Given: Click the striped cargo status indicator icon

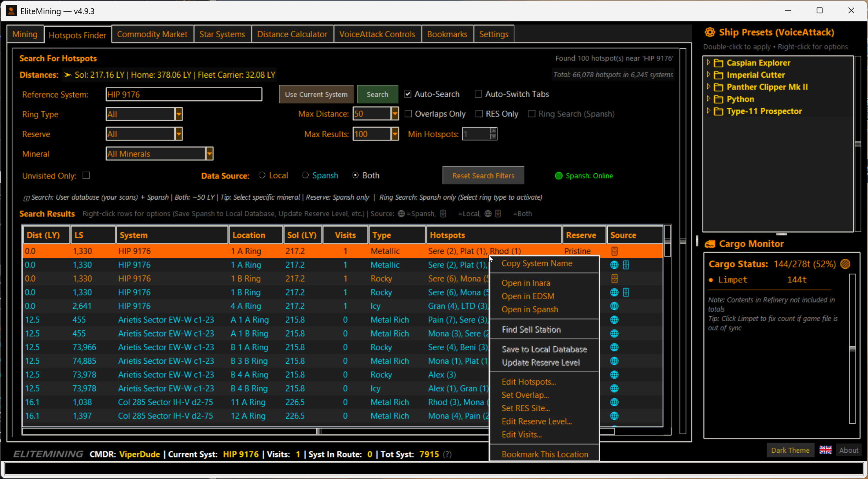Looking at the screenshot, I should (846, 264).
